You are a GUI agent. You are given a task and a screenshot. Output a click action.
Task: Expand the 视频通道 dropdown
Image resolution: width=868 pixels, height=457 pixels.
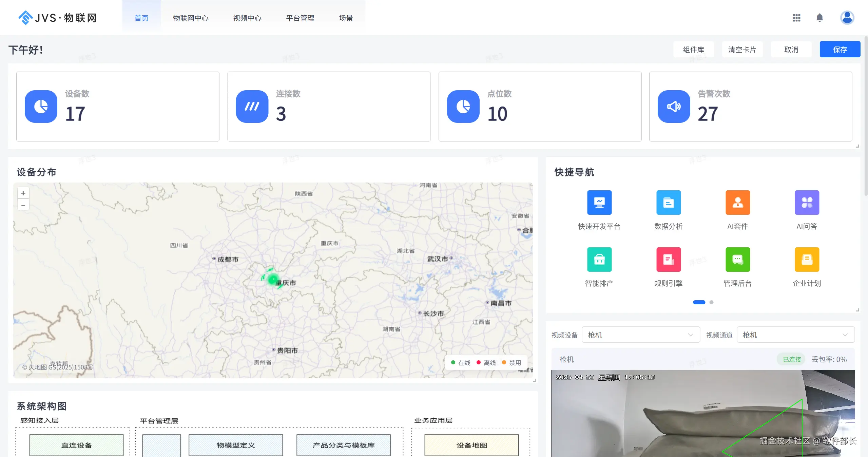coord(795,335)
